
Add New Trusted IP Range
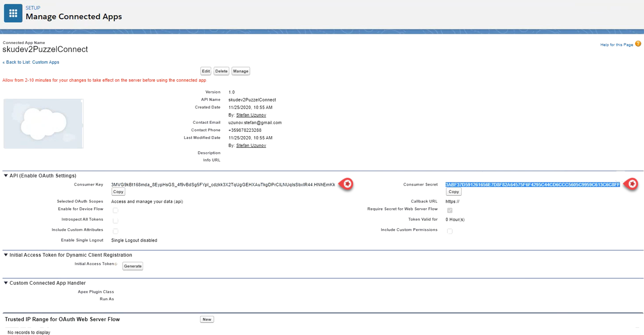207,319
